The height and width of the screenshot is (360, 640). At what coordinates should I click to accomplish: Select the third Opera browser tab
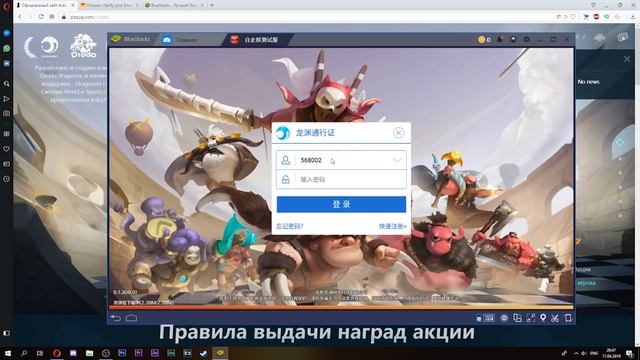pos(173,5)
